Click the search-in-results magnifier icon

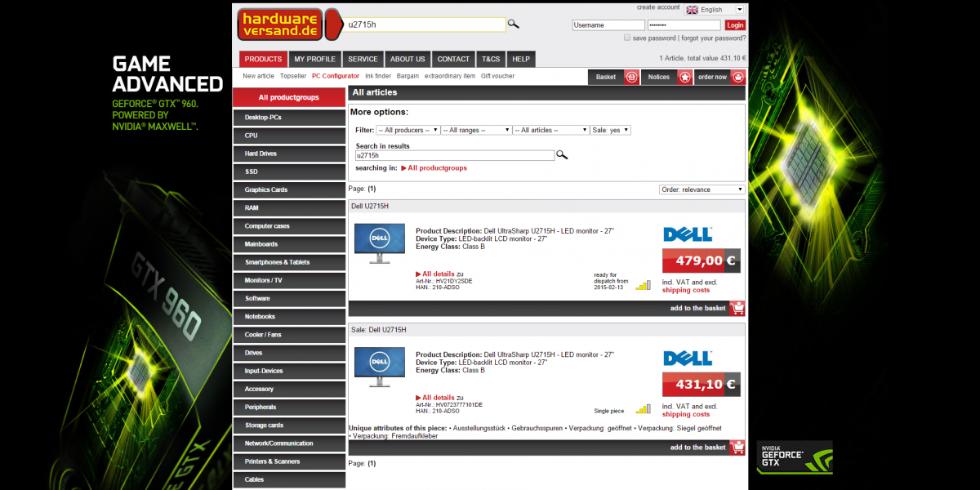click(x=562, y=155)
